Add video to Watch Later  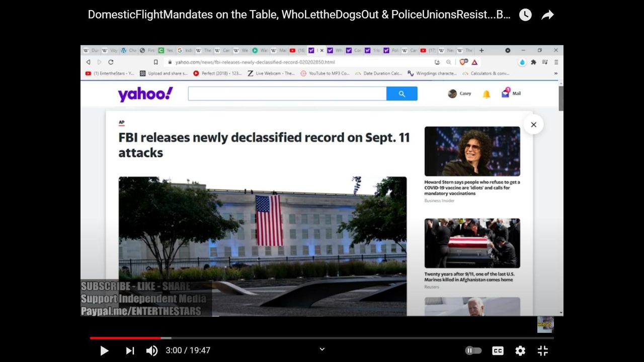(525, 15)
